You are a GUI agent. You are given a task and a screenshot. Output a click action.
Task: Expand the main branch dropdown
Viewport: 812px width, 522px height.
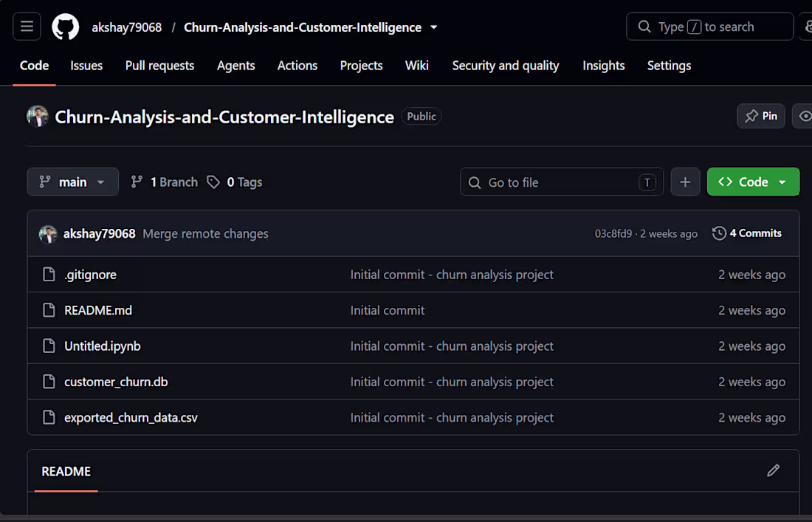point(72,182)
